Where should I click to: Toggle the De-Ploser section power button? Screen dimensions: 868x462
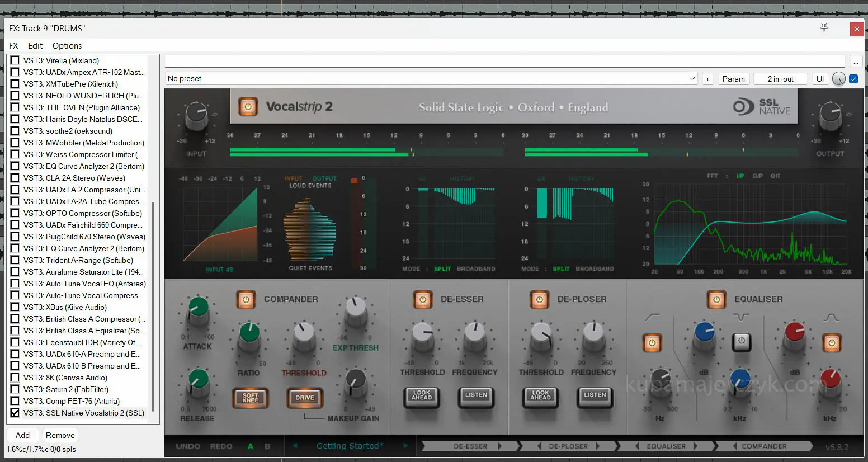[539, 300]
